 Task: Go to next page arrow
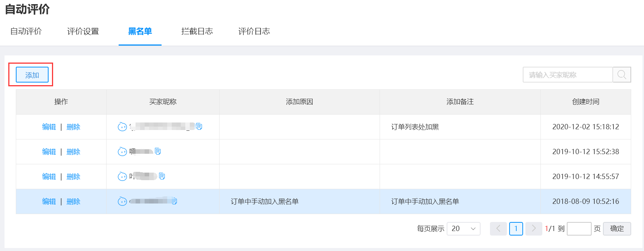[533, 228]
